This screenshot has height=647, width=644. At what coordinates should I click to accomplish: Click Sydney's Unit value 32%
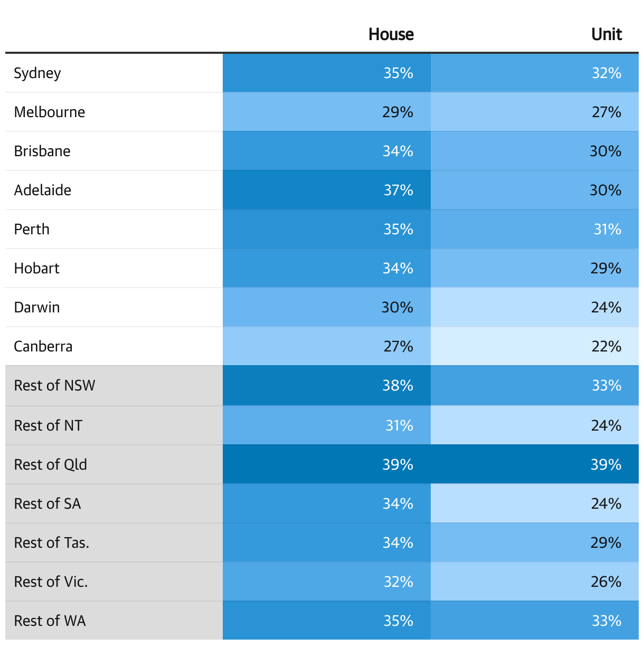click(607, 73)
